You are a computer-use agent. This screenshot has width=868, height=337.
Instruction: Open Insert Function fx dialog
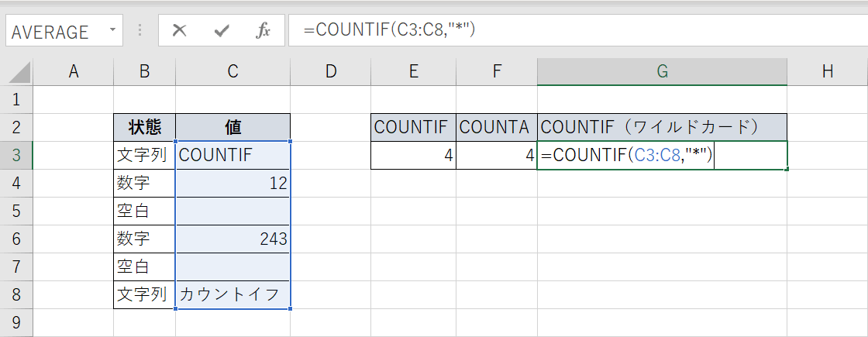point(263,31)
